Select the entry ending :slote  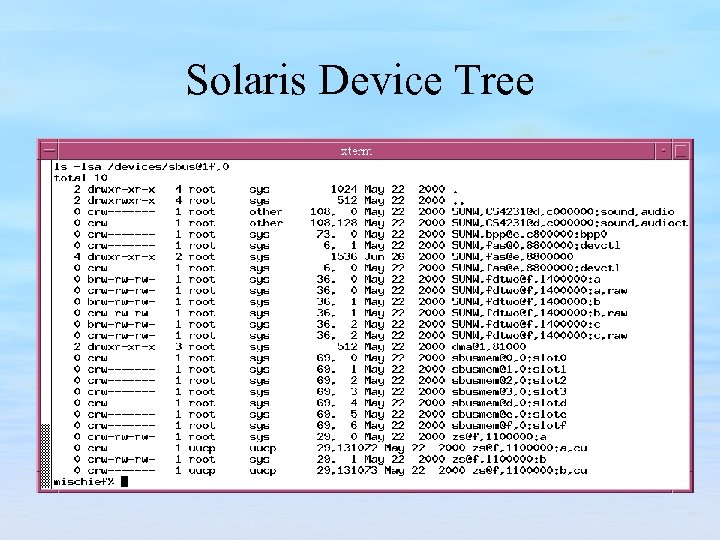(509, 414)
